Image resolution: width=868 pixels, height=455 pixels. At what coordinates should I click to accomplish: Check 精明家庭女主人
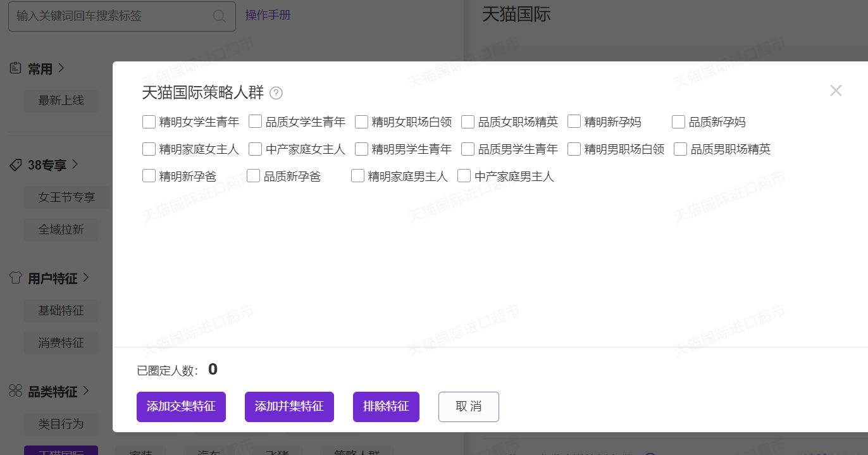point(149,149)
